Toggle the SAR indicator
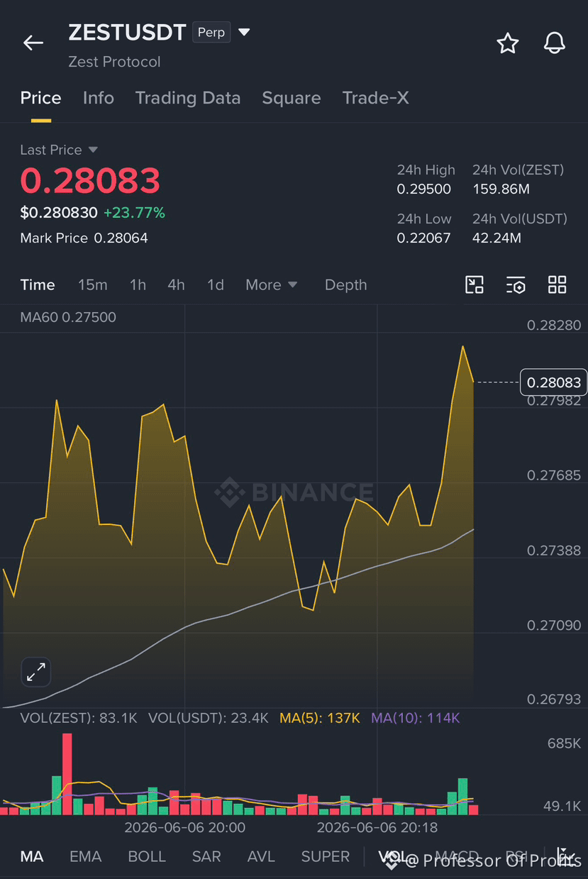588x879 pixels. click(206, 856)
